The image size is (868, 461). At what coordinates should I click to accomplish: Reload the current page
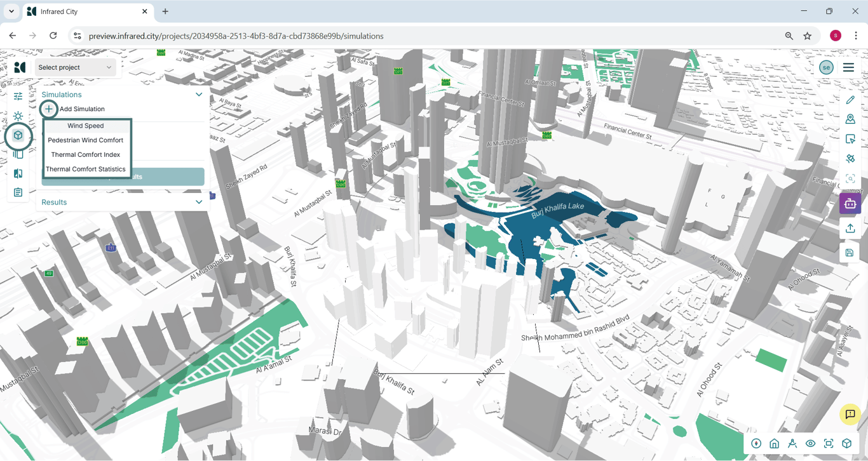pos(53,36)
